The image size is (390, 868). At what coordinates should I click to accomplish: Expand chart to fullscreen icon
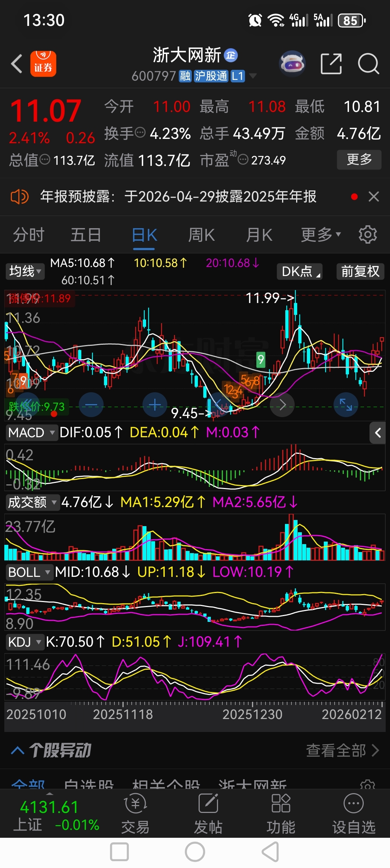point(346,405)
